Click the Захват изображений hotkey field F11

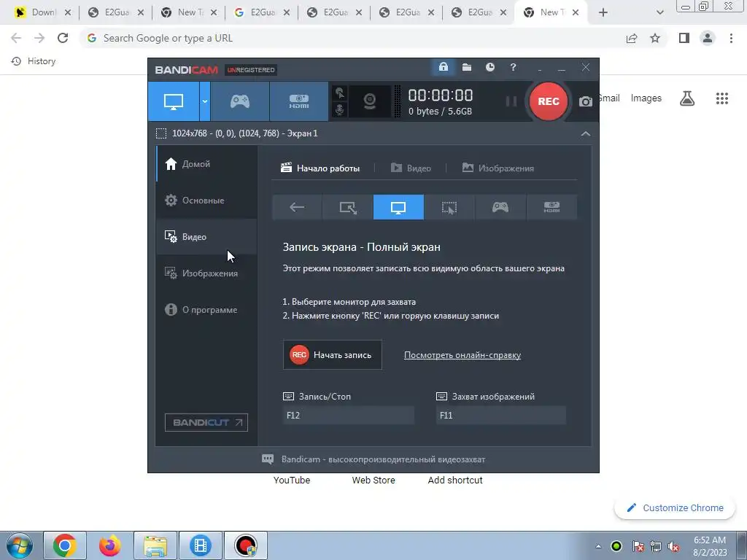[x=501, y=415]
